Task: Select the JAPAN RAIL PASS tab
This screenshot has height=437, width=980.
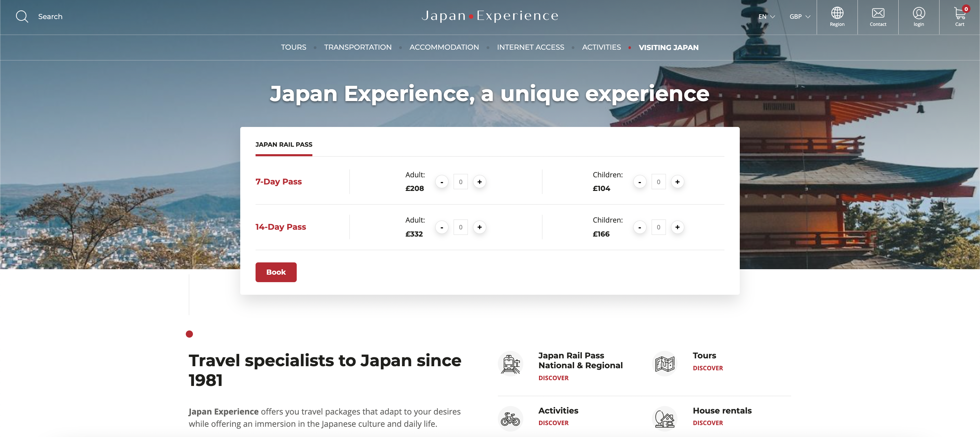Action: [284, 145]
